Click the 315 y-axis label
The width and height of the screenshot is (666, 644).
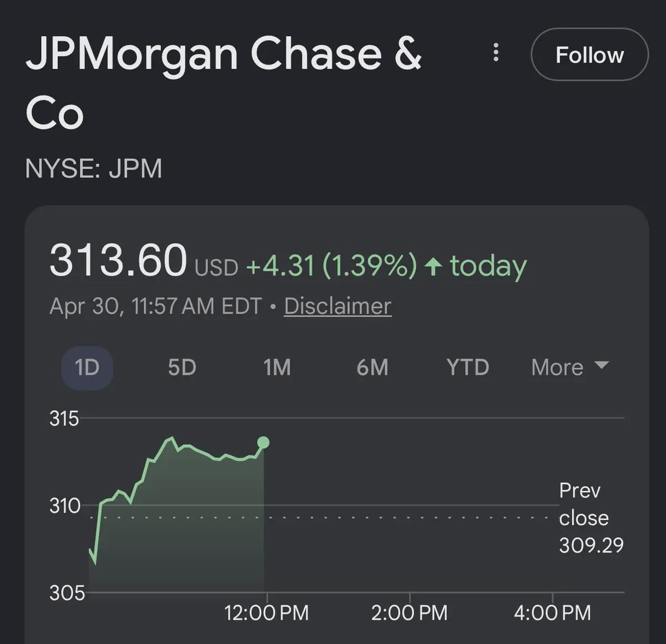click(64, 418)
